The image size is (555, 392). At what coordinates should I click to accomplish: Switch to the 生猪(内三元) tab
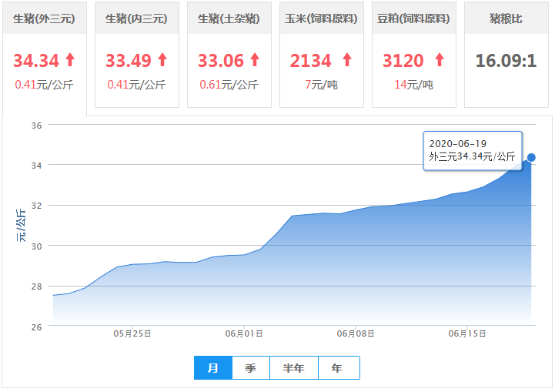[x=137, y=18]
